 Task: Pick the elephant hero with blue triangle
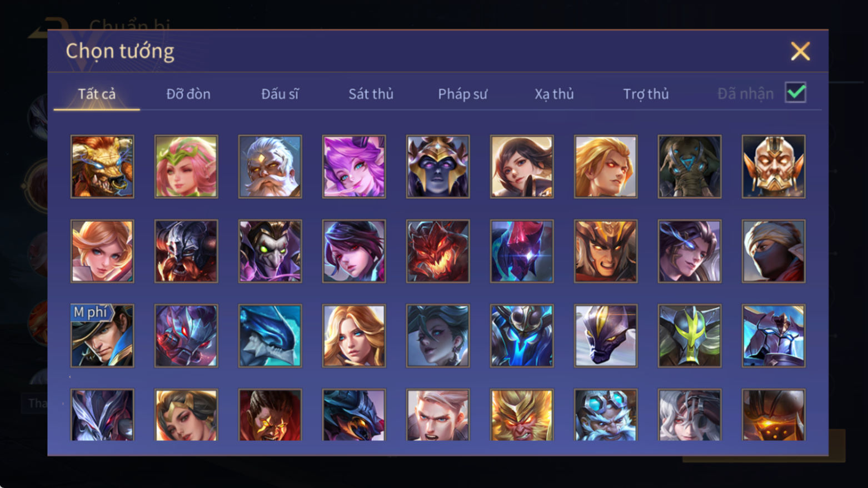click(x=690, y=167)
